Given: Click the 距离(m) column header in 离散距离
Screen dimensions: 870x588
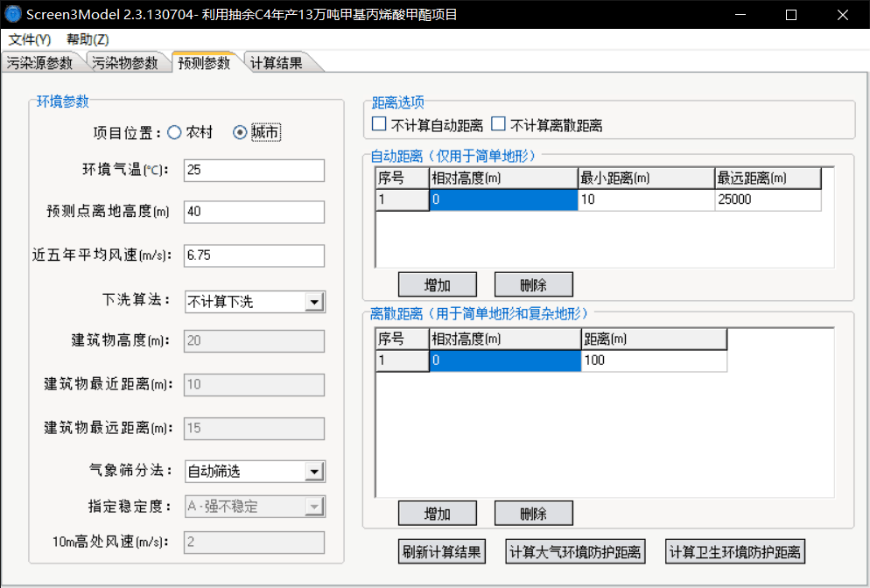Looking at the screenshot, I should pyautogui.click(x=654, y=339).
